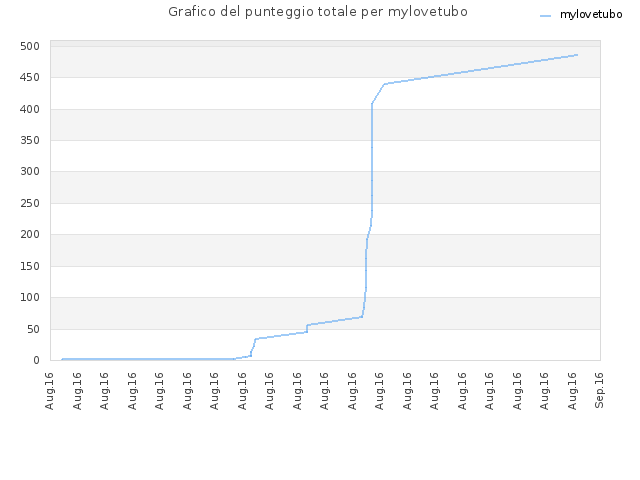Viewport: 640px width, 480px height.
Task: Click the 350 y-axis label
Action: (x=30, y=140)
